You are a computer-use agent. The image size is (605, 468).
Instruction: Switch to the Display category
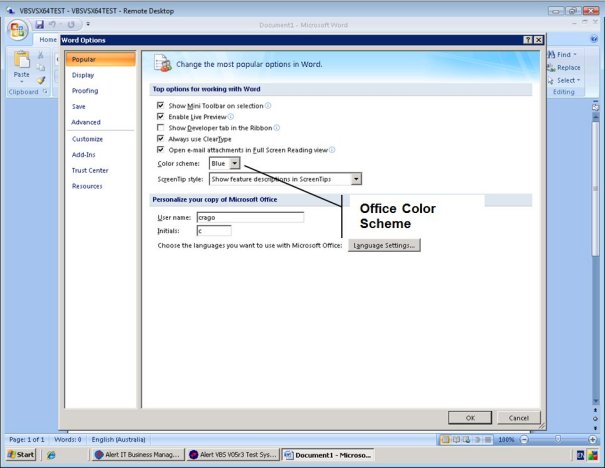83,75
